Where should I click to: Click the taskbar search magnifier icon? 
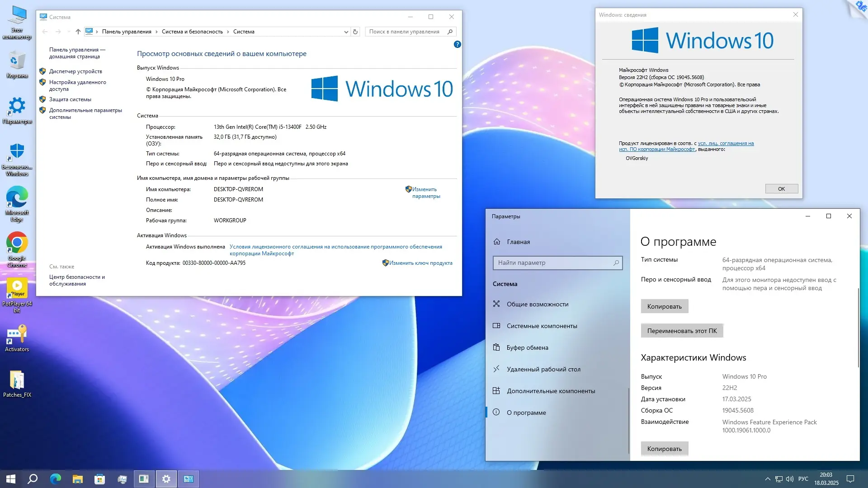point(33,479)
